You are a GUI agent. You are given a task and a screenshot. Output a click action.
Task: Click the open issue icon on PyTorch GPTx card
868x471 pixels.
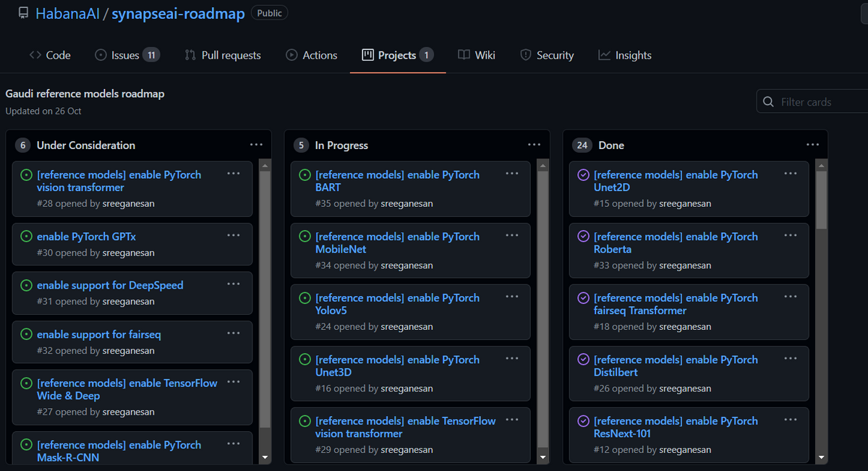26,237
